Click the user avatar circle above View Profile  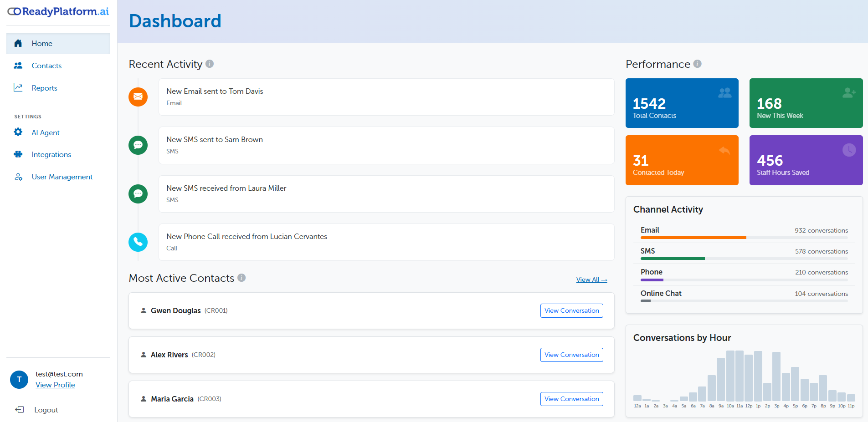click(x=19, y=379)
